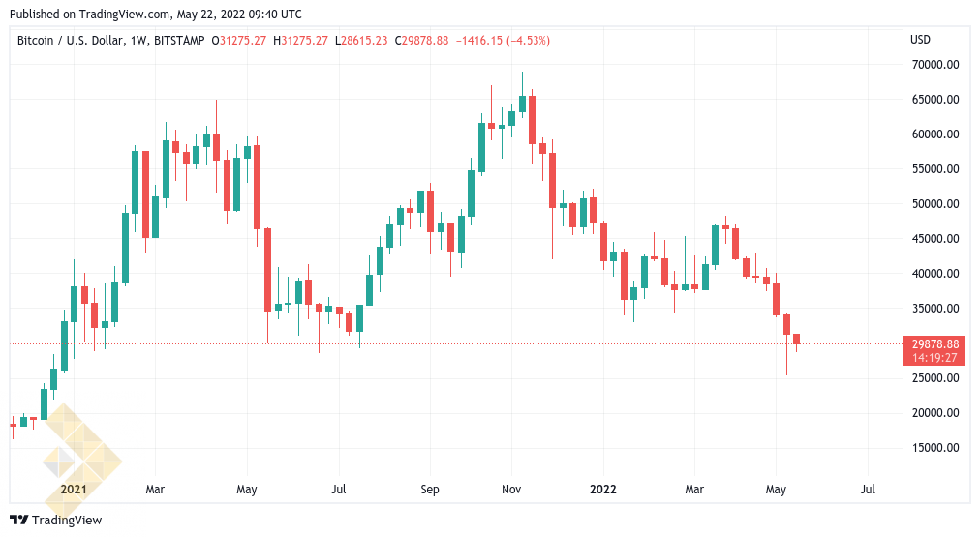
Task: Click the 70000.00 price axis label
Action: pyautogui.click(x=935, y=64)
